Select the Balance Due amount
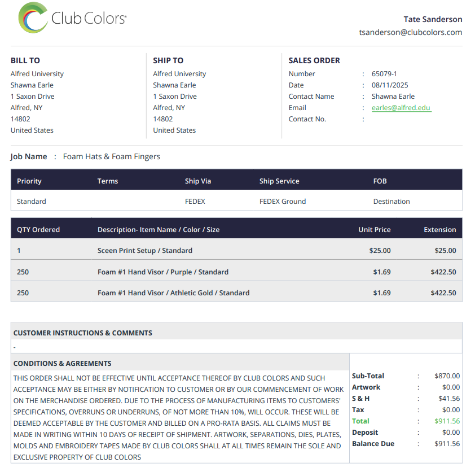 click(x=447, y=443)
